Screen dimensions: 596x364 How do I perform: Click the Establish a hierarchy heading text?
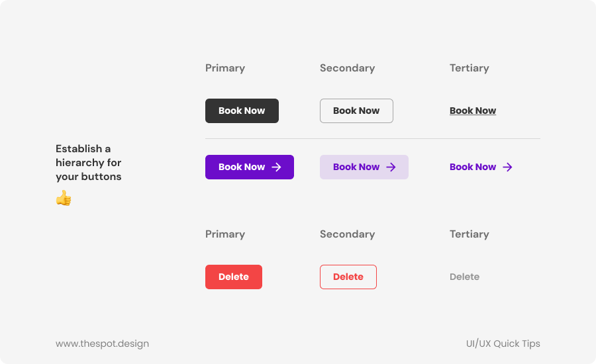89,163
